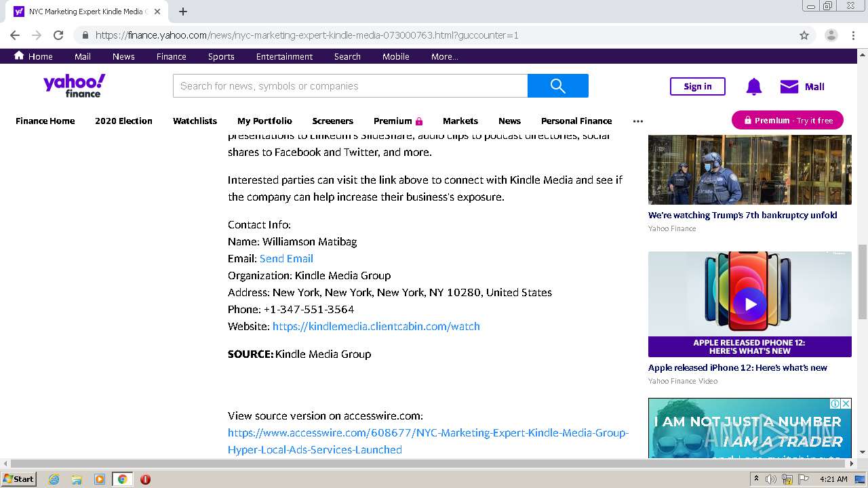Open the media player taskbar icon
Screen dimensions: 868x488
tap(100, 479)
